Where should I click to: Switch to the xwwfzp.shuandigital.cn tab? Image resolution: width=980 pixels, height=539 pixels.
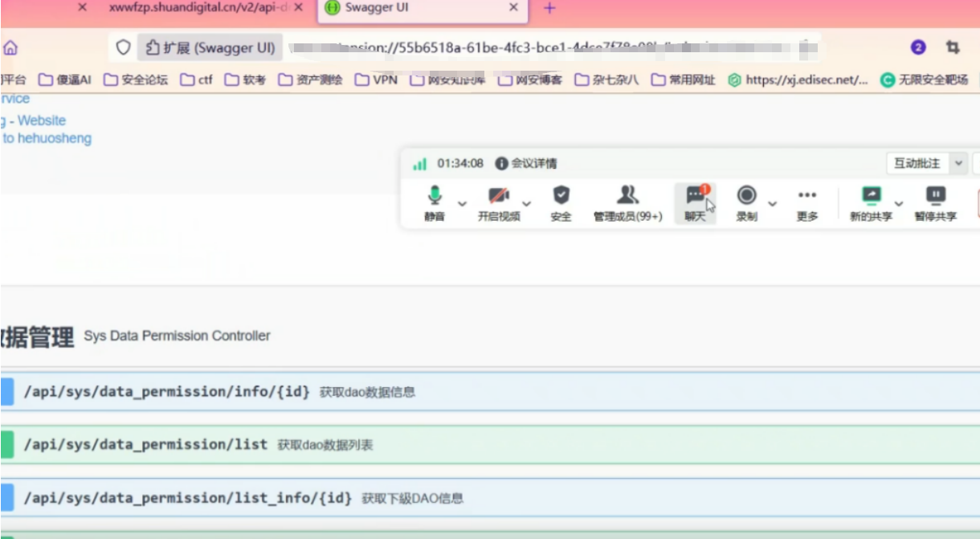(198, 8)
